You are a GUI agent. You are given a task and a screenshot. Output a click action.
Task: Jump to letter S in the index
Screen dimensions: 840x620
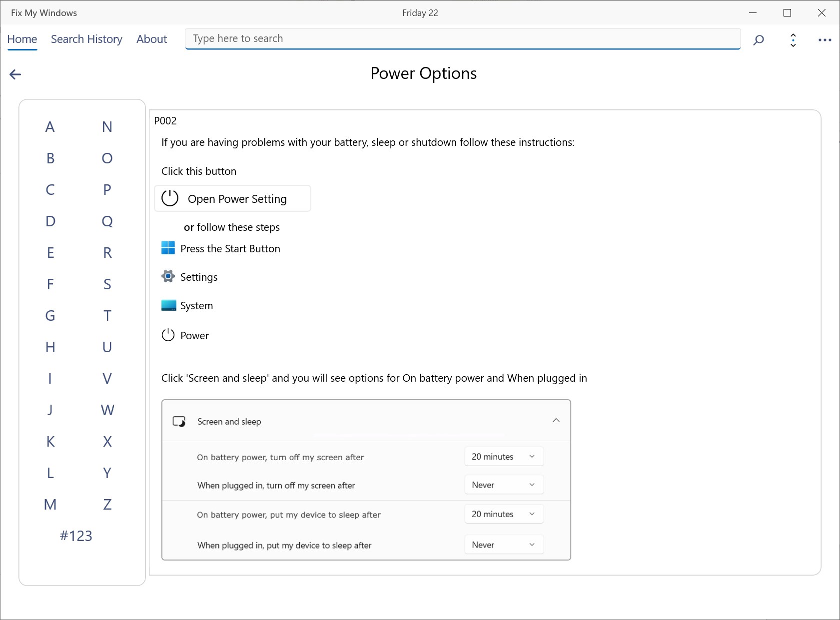point(107,284)
